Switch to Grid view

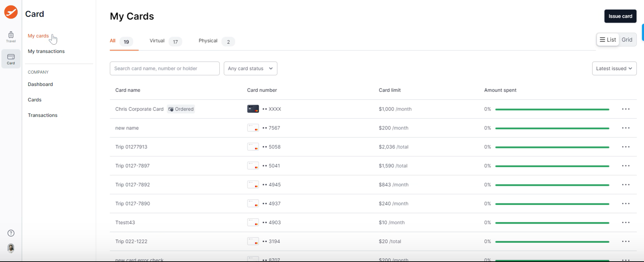627,40
